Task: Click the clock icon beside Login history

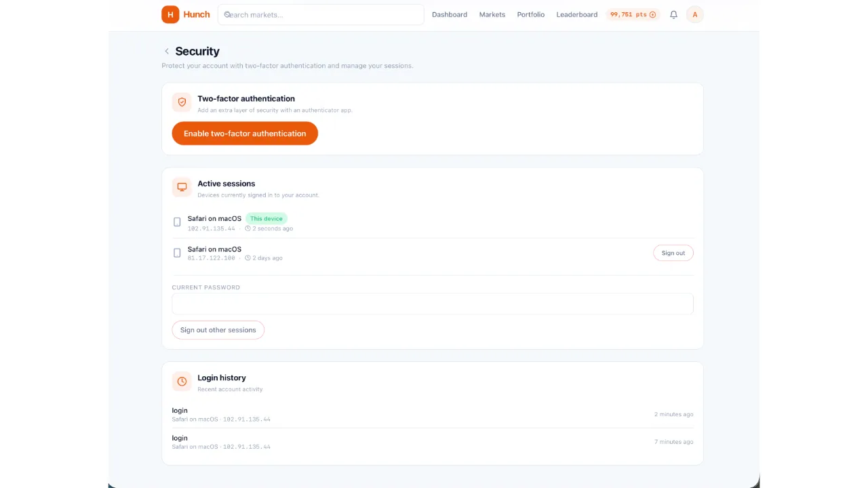Action: coord(182,382)
